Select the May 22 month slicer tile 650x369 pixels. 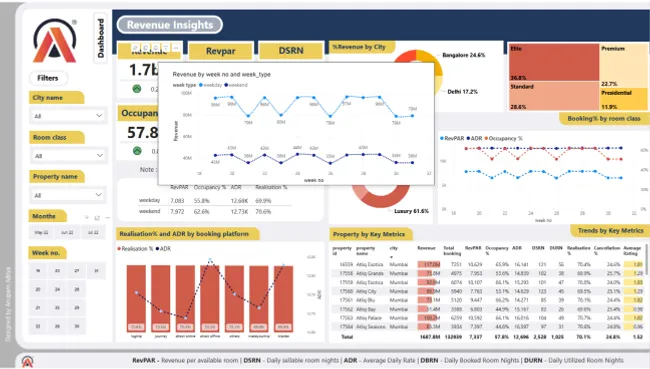41,232
